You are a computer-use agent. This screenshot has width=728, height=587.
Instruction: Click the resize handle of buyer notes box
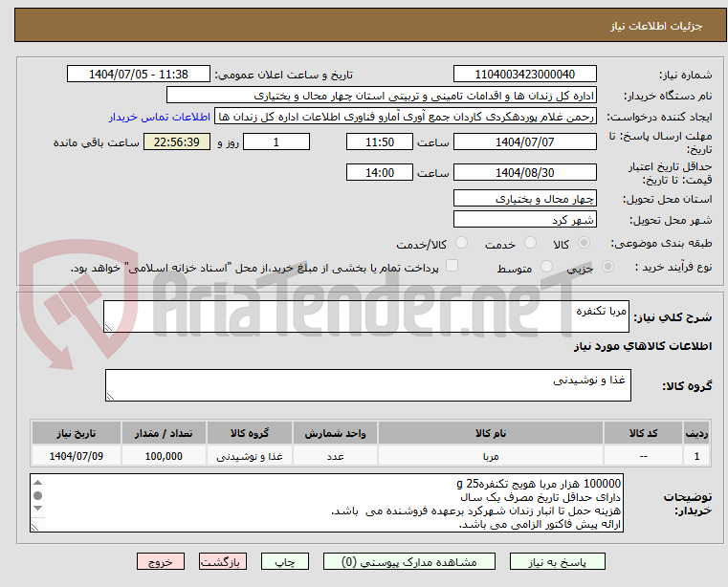(x=34, y=527)
